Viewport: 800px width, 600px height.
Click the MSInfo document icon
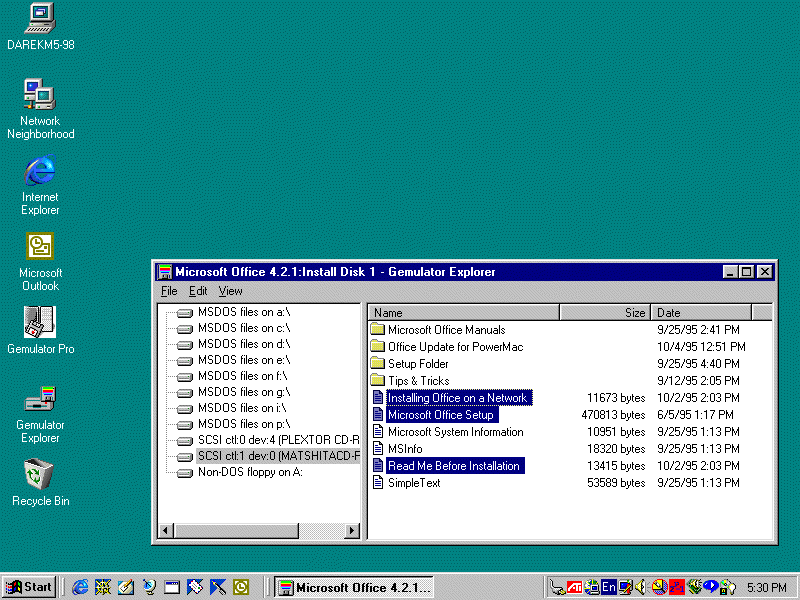(x=378, y=448)
